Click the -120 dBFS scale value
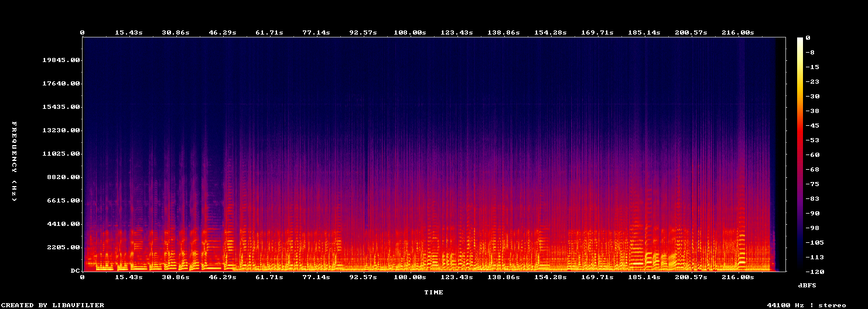The image size is (868, 309). pyautogui.click(x=814, y=272)
